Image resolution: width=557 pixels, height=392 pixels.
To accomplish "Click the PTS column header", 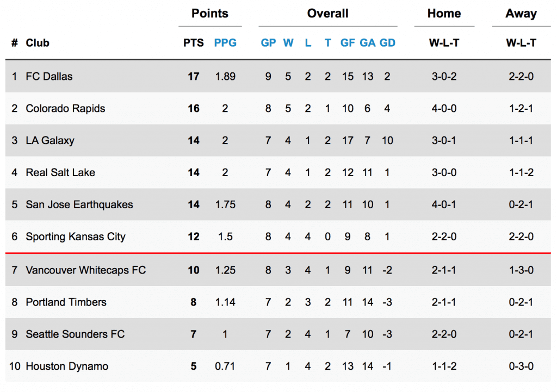I will (193, 43).
